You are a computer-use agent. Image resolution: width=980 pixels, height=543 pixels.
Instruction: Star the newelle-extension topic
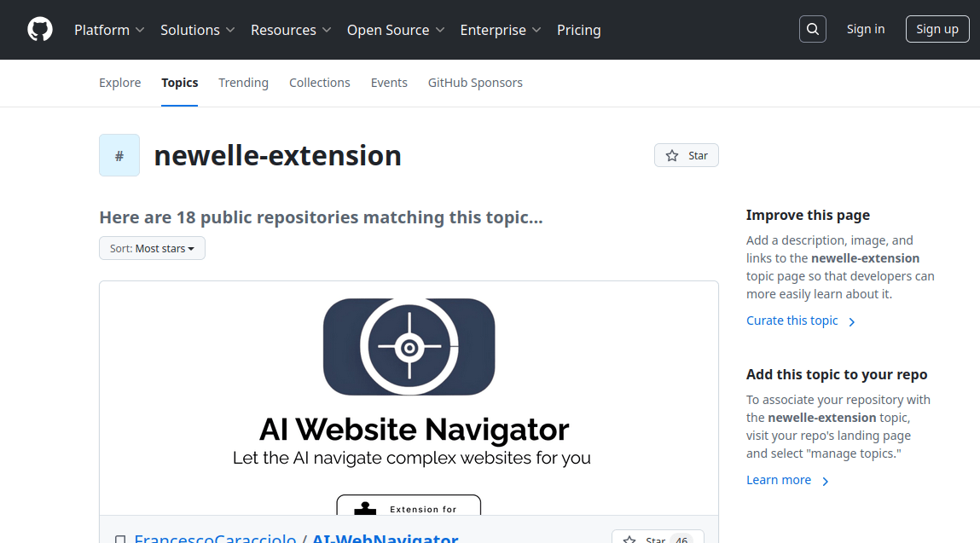pyautogui.click(x=686, y=155)
